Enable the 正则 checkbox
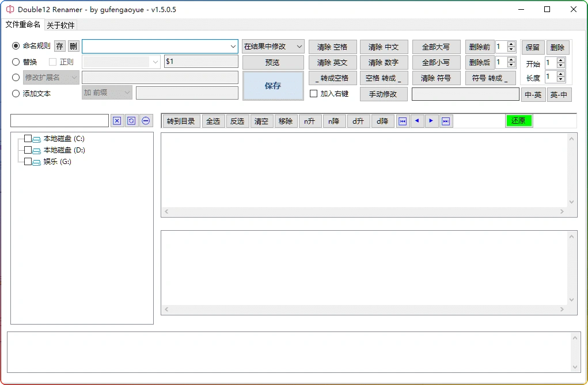Screen dimensions: 588x385 tap(52, 62)
